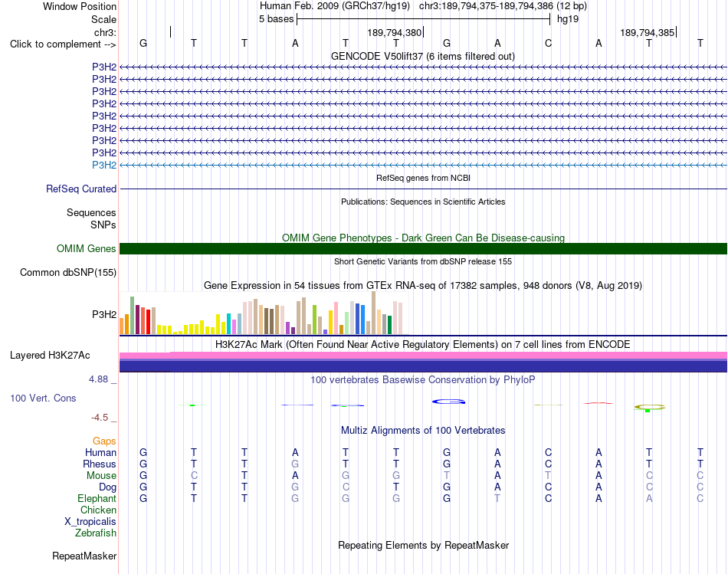Click the dark blue H3K27Ac signal band
Viewport: 728px width, 574px height.
pos(423,366)
